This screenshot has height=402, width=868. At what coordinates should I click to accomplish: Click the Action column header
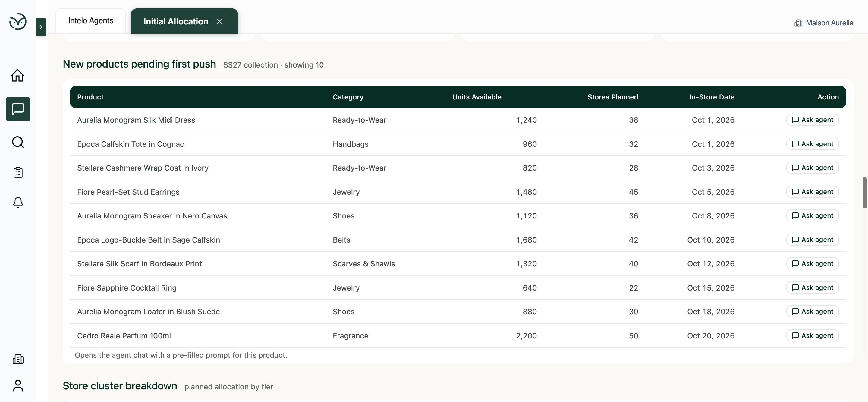[828, 97]
